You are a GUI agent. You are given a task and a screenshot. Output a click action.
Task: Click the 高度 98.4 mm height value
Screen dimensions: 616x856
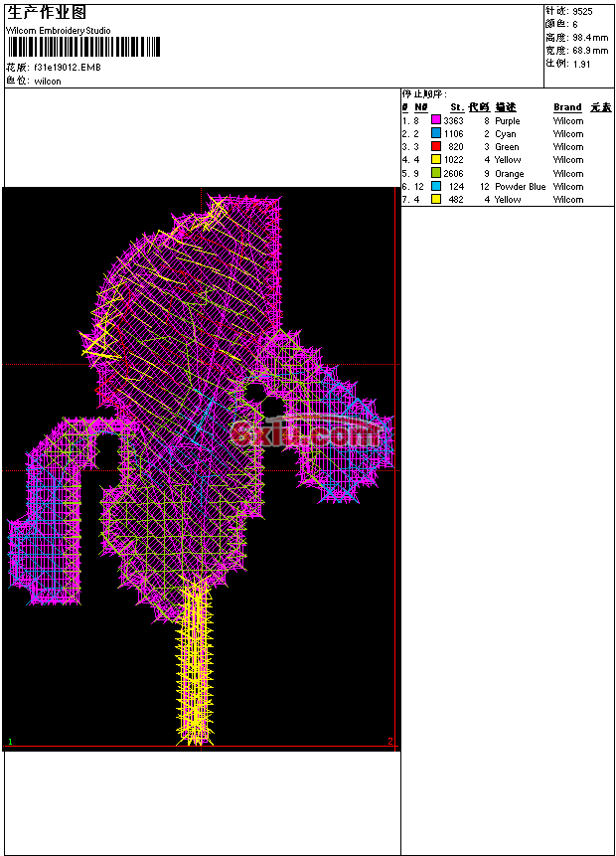click(x=576, y=37)
